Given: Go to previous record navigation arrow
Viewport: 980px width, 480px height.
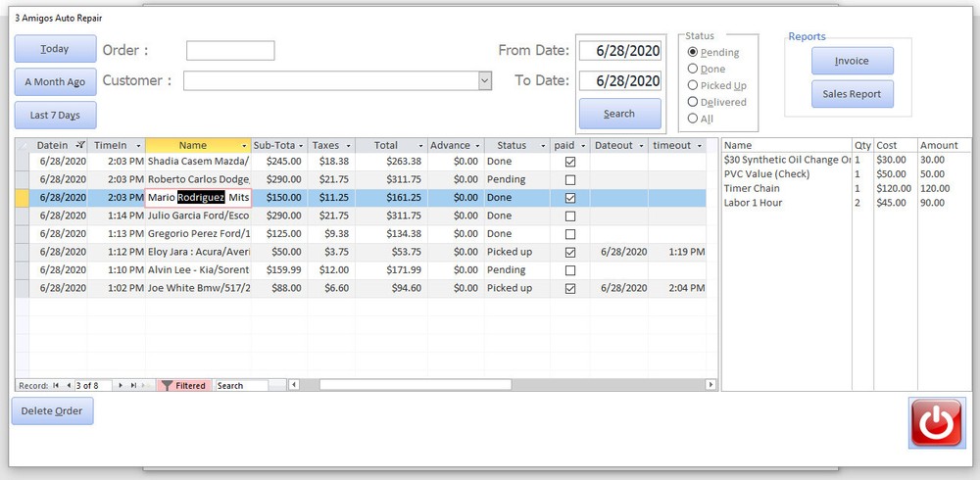Looking at the screenshot, I should tap(69, 386).
